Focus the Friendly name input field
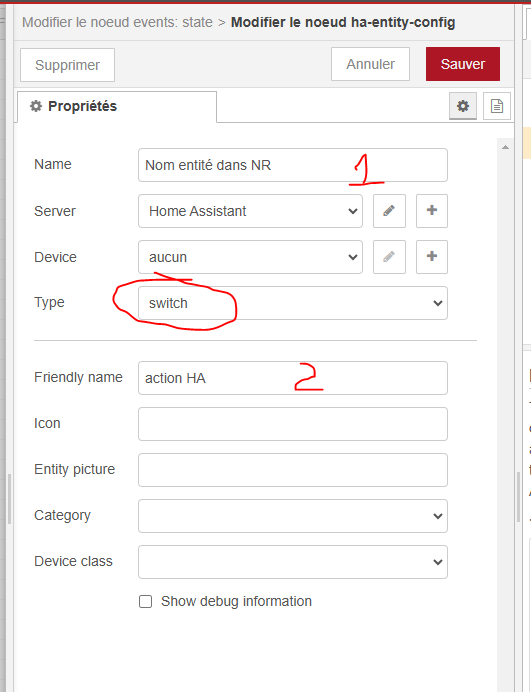Image resolution: width=531 pixels, height=692 pixels. click(x=293, y=378)
